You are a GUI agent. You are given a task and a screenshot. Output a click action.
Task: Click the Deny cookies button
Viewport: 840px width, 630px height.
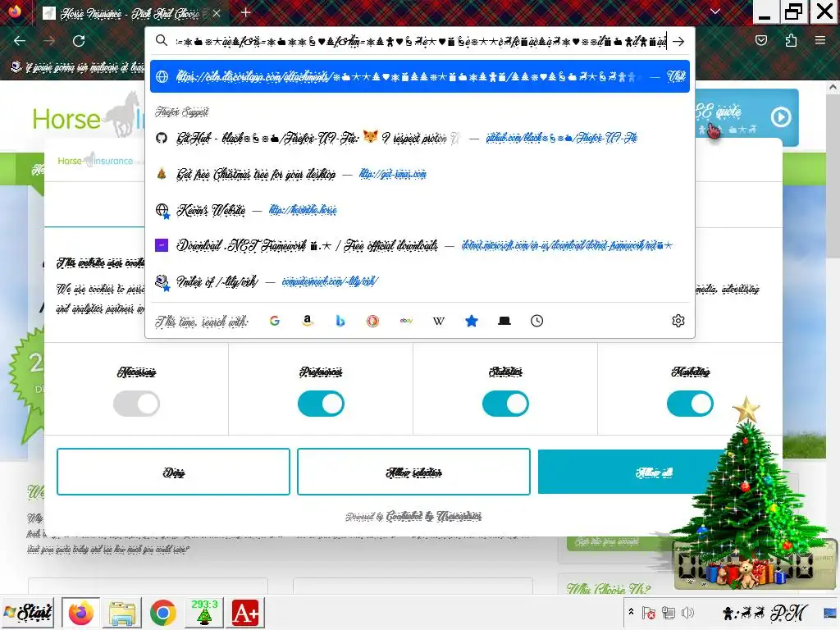[174, 472]
